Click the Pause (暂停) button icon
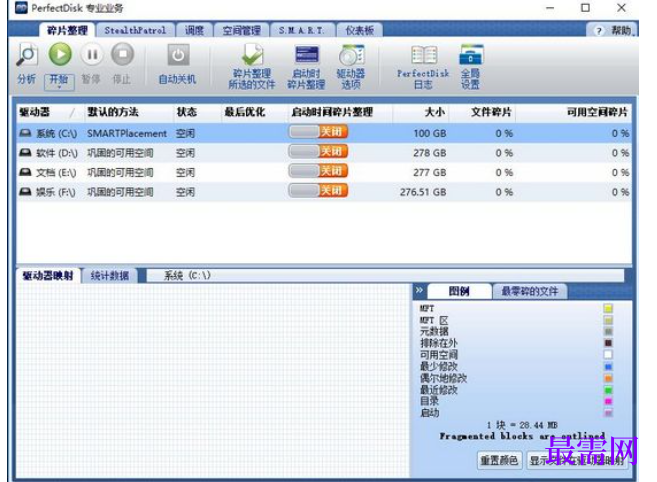This screenshot has width=657, height=482. click(x=92, y=54)
